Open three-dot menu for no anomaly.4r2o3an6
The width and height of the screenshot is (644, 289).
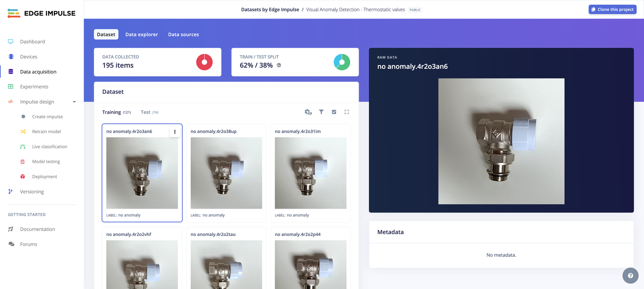click(175, 131)
